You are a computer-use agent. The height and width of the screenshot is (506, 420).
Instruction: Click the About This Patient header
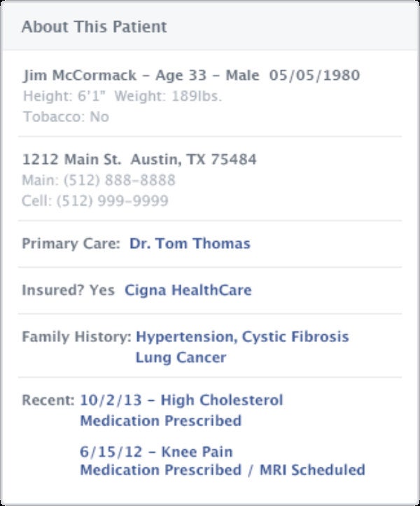94,27
